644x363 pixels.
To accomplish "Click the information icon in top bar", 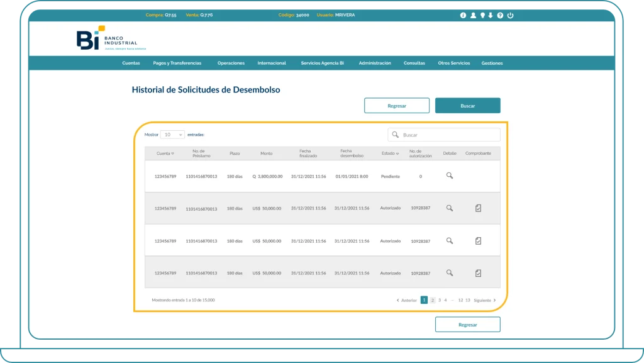I will click(x=464, y=15).
